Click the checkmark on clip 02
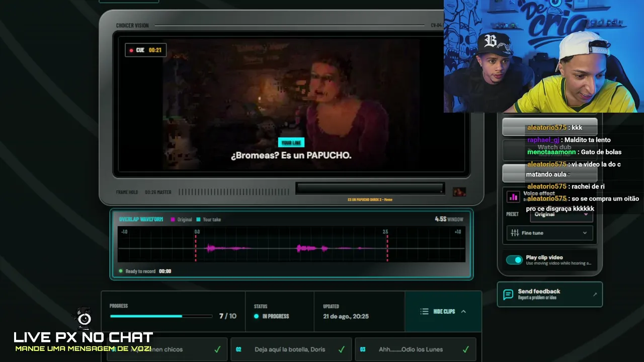Screen dimensions: 644x362 pos(341,349)
